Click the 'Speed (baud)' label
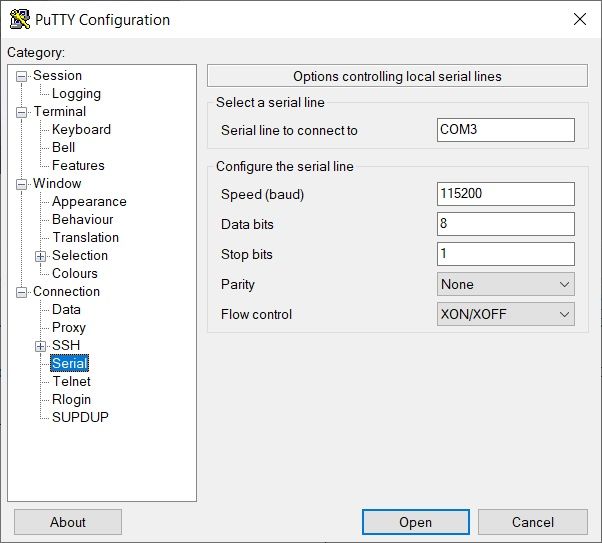Image resolution: width=602 pixels, height=543 pixels. click(263, 195)
